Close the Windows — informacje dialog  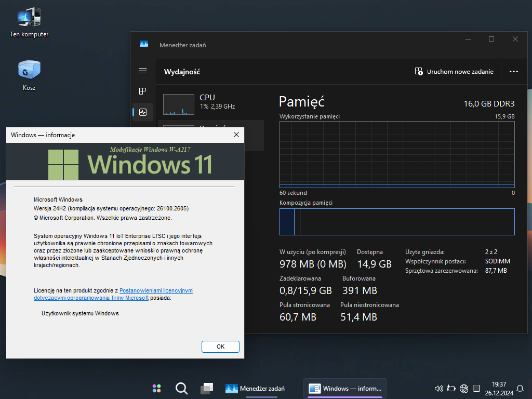coord(236,135)
